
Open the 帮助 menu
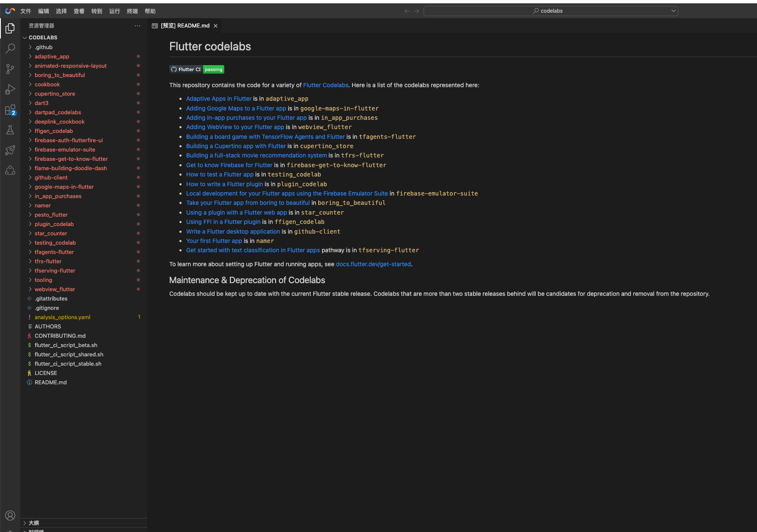(150, 11)
